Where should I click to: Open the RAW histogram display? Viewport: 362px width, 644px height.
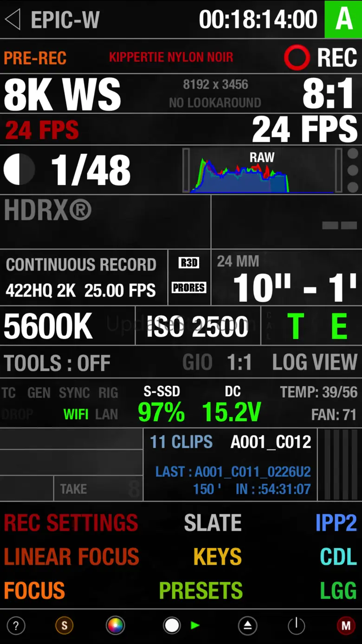[x=262, y=170]
